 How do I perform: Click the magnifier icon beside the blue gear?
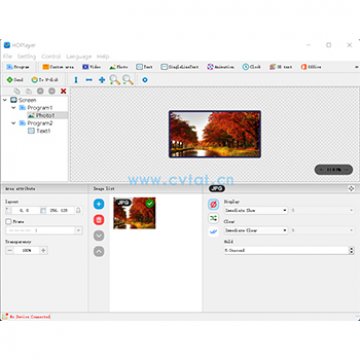tap(128, 80)
